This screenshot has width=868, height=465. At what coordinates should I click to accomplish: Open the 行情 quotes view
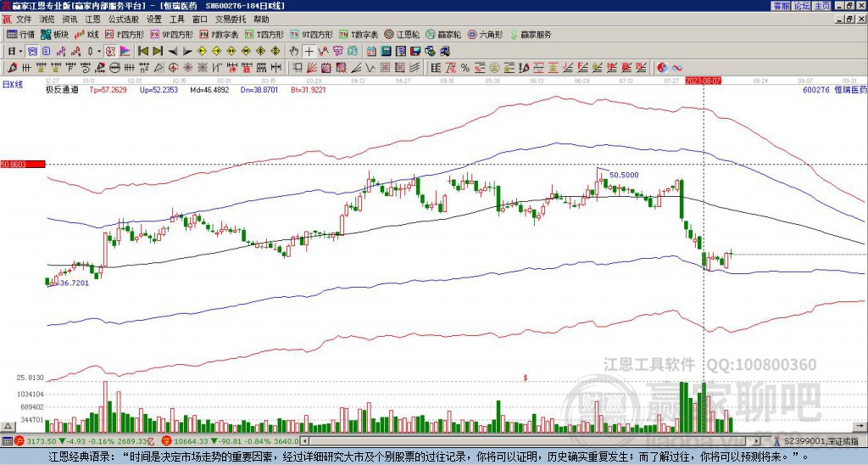20,34
